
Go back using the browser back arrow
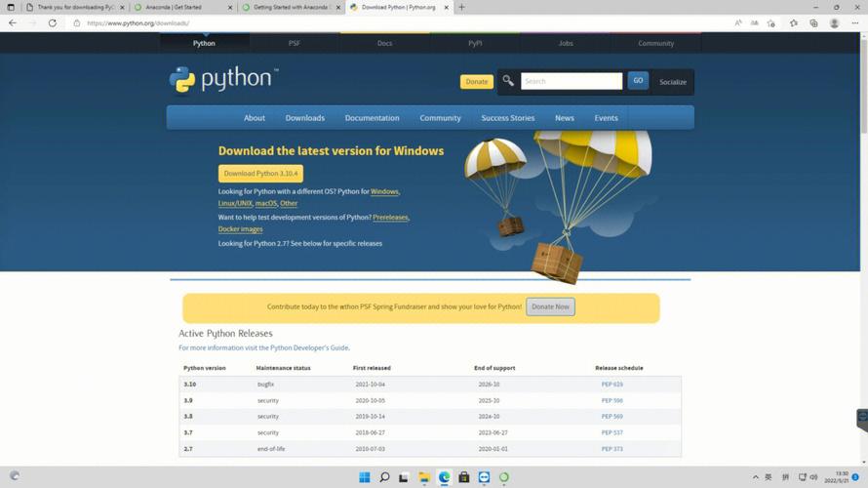(x=13, y=23)
